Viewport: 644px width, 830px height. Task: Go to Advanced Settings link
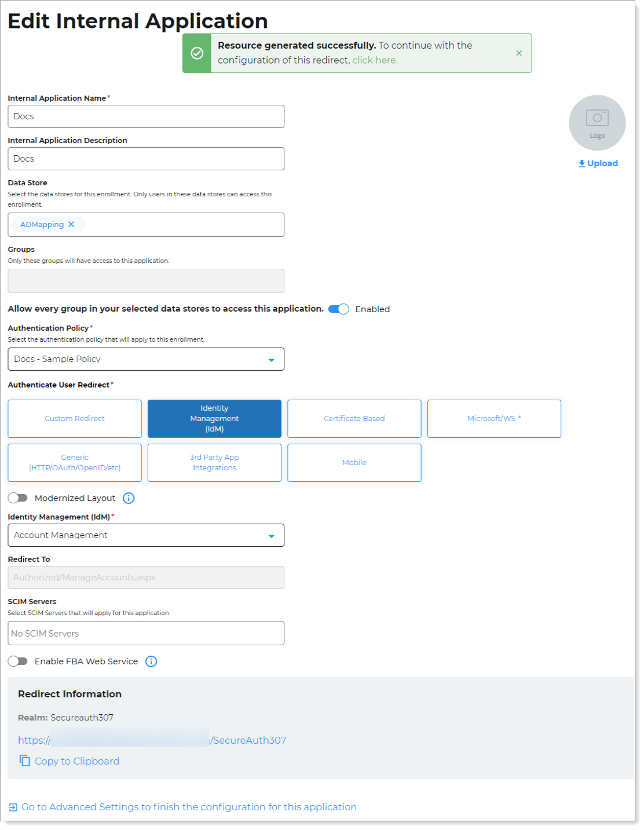click(x=189, y=807)
